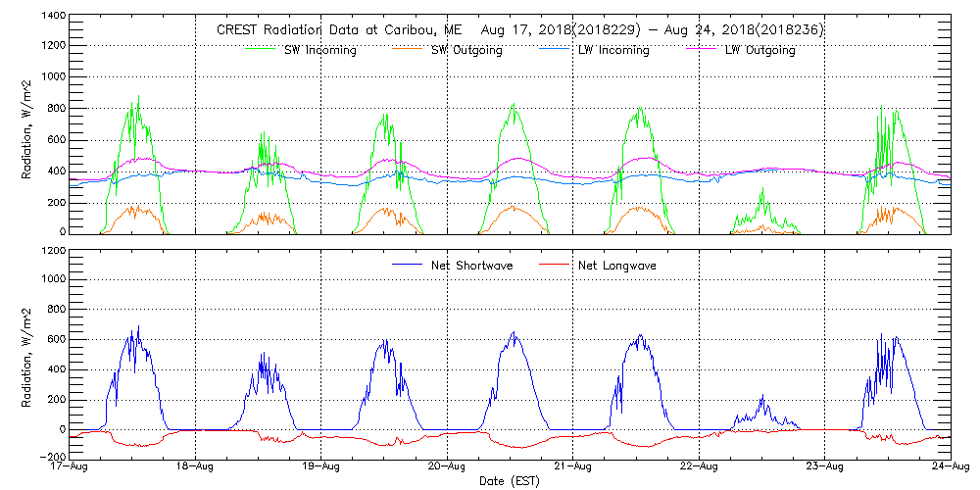Select the LW Outgoing legend entry
The image size is (980, 490).
[x=759, y=50]
